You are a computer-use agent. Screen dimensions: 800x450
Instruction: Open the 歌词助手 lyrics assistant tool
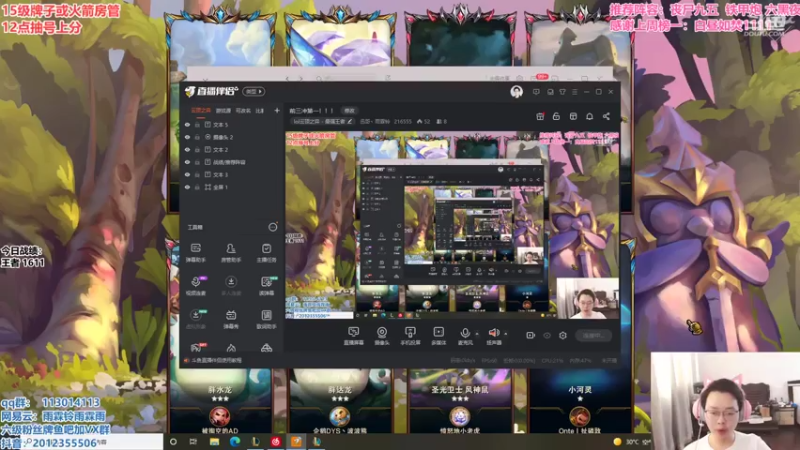point(266,319)
